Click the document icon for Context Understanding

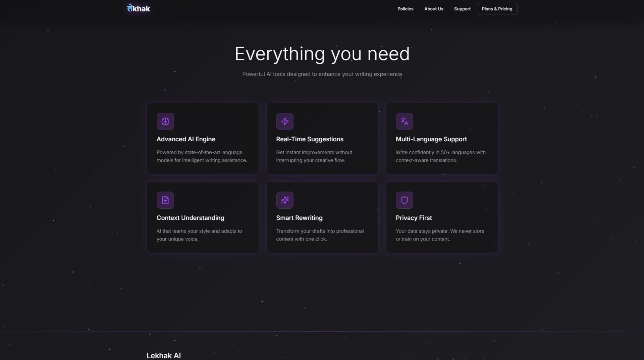165,200
